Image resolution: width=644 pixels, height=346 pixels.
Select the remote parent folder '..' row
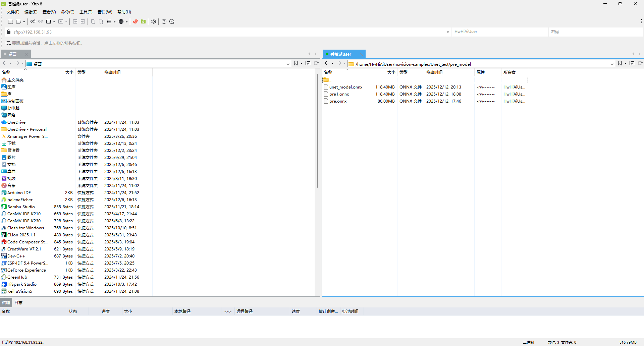(425, 80)
